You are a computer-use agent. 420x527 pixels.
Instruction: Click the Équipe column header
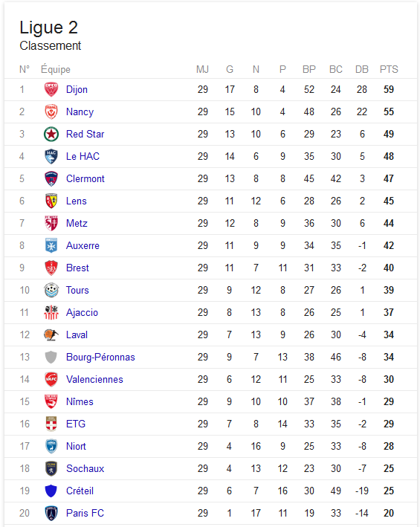[56, 69]
